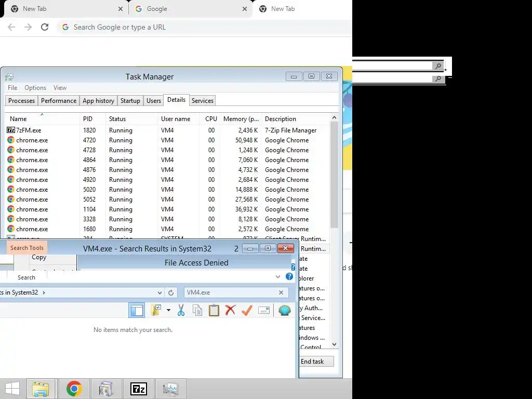Image resolution: width=532 pixels, height=399 pixels.
Task: Go back in Chrome
Action: pyautogui.click(x=11, y=27)
